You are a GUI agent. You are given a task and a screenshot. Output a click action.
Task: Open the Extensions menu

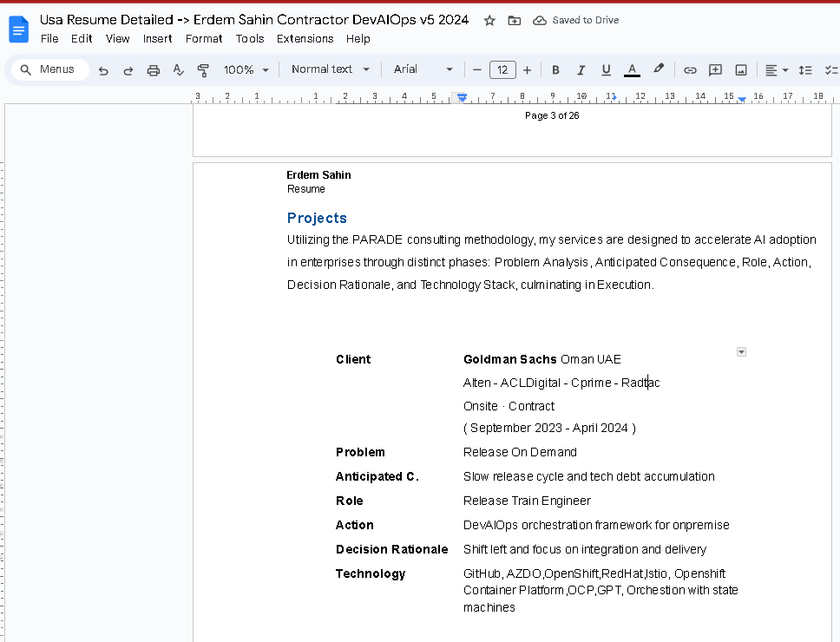click(x=305, y=38)
